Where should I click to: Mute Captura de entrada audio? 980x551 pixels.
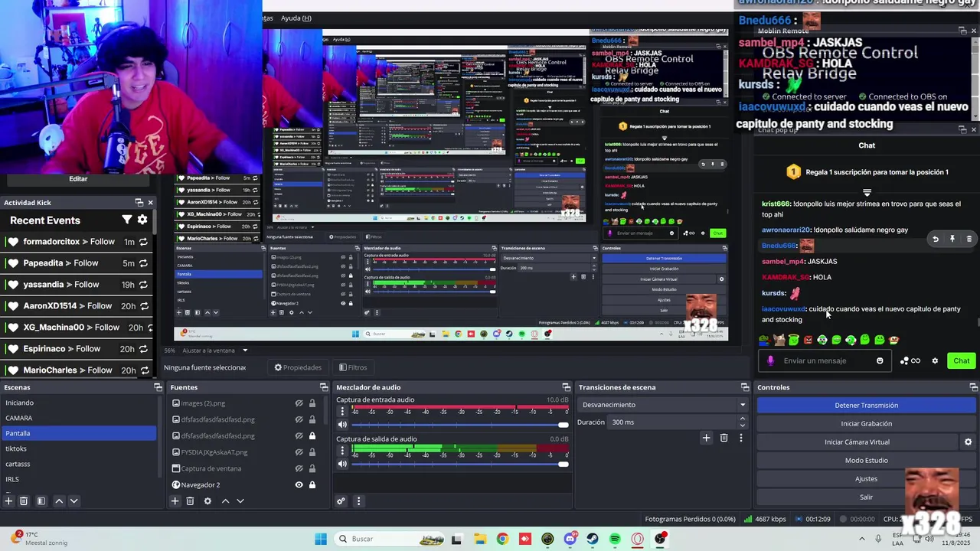click(343, 424)
